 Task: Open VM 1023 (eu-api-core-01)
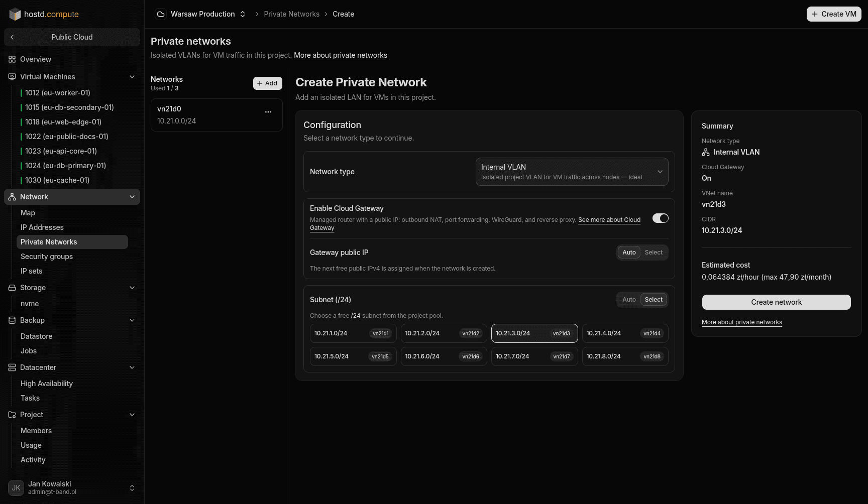[x=61, y=151]
